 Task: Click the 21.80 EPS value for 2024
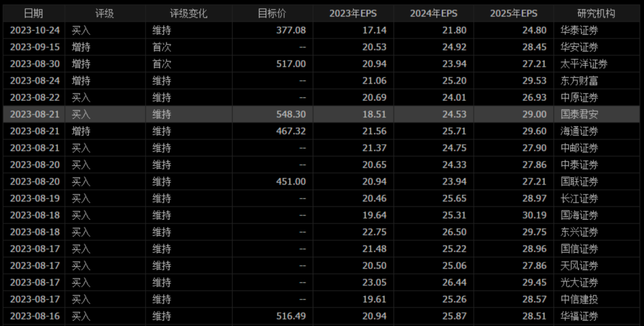(x=454, y=30)
